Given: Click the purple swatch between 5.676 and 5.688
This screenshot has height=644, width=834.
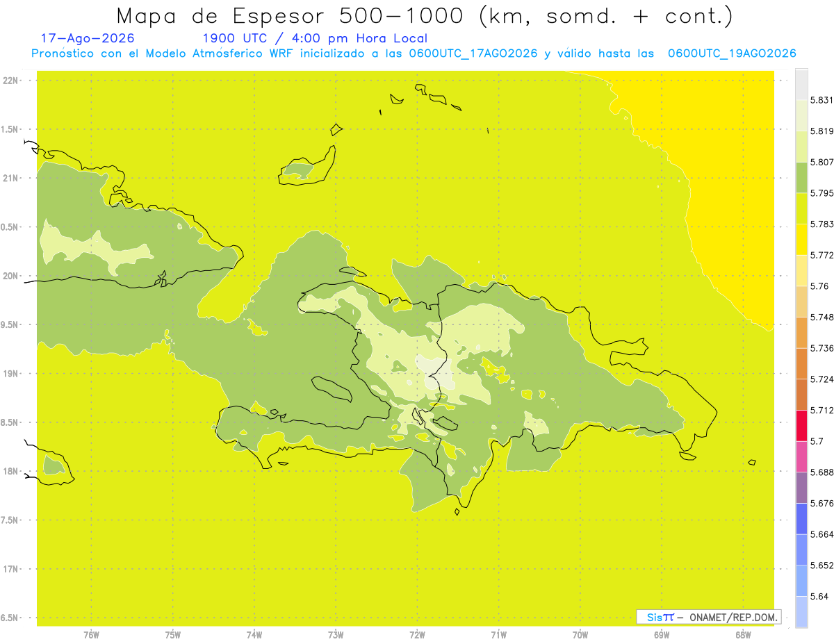Looking at the screenshot, I should (x=801, y=487).
